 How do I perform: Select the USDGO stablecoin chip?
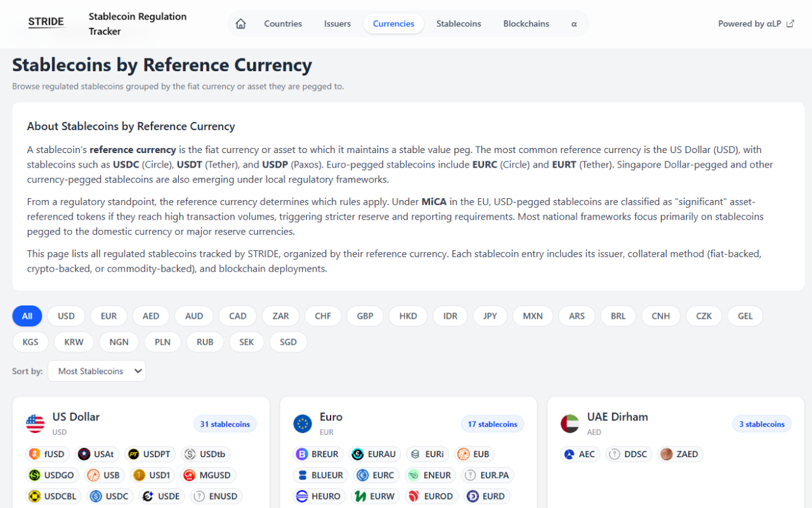point(53,475)
